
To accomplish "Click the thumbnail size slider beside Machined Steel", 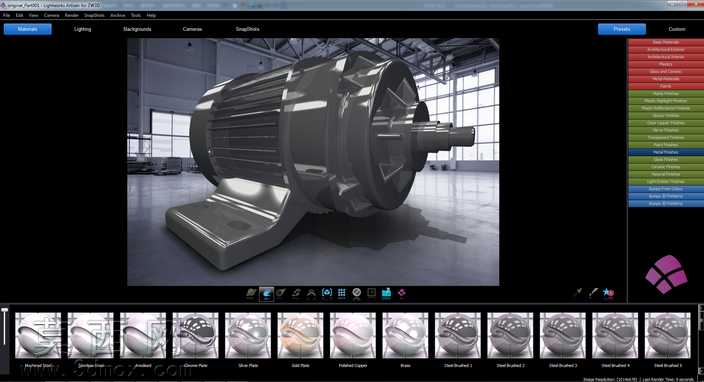I will [x=5, y=327].
